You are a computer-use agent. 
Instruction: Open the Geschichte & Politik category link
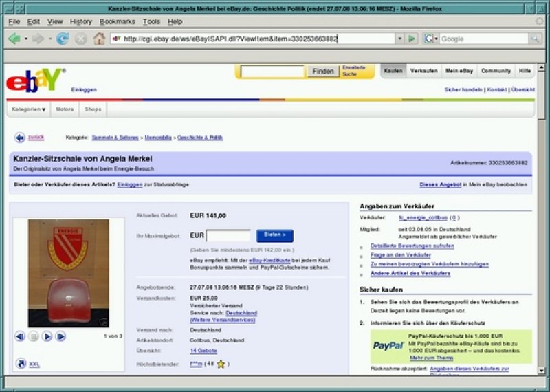pyautogui.click(x=200, y=138)
